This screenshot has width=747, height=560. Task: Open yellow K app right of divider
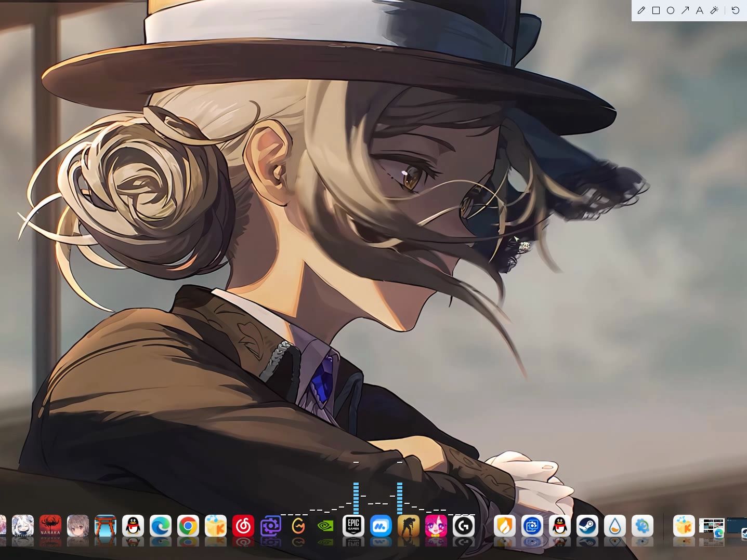(x=684, y=526)
